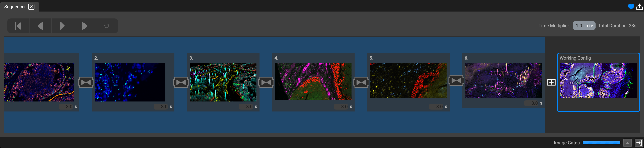Select frame 3 3D peaks thumbnail
This screenshot has height=148, width=644.
pyautogui.click(x=223, y=82)
